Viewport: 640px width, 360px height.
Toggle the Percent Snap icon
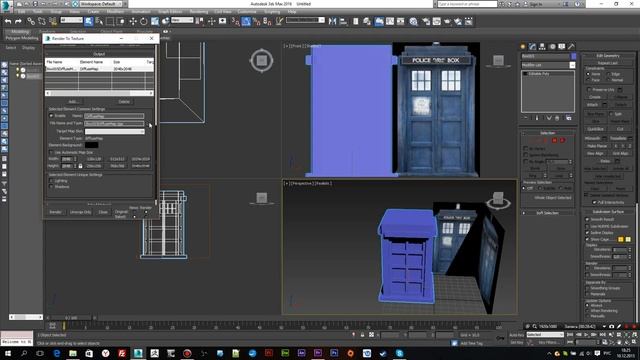tap(256, 21)
